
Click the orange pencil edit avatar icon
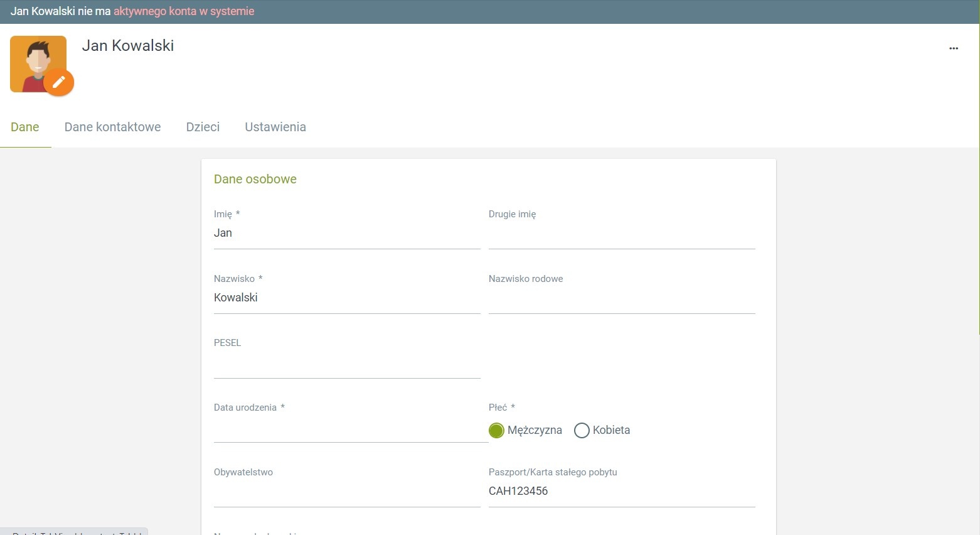click(58, 82)
